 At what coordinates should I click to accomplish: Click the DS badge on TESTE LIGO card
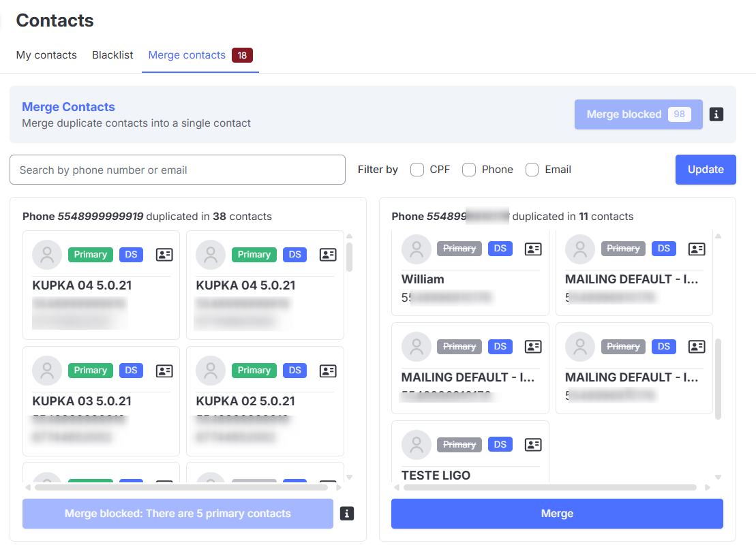click(500, 445)
